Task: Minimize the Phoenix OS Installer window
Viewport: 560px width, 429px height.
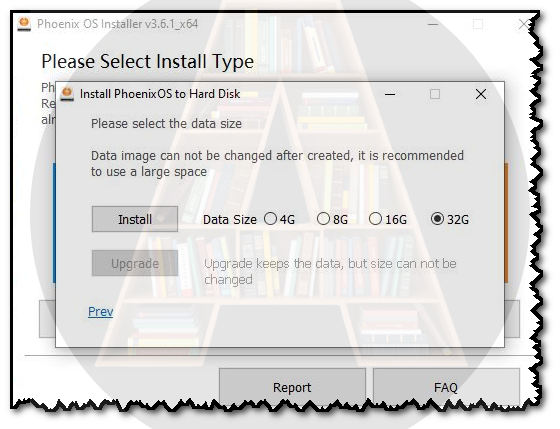Action: click(433, 24)
